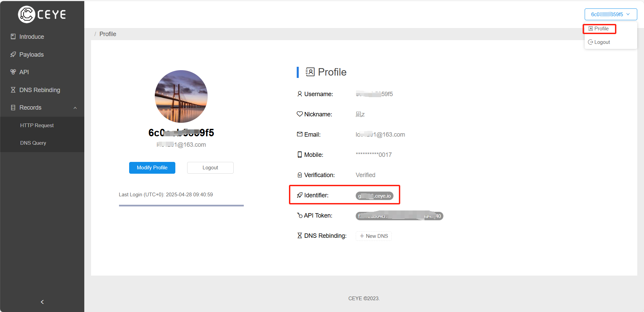The image size is (644, 312).
Task: Click the nickname value
Action: coord(360,114)
